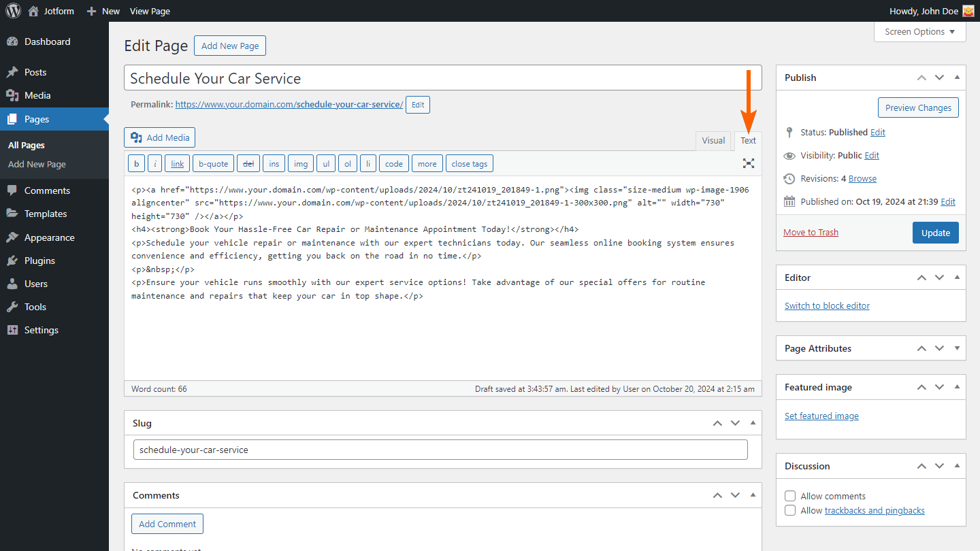This screenshot has width=980, height=551.
Task: Collapse the Discussion panel toggle arrow
Action: (957, 466)
